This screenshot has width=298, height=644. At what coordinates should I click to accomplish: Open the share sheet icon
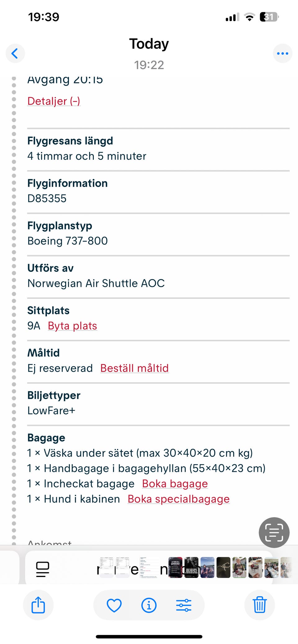coord(38,605)
